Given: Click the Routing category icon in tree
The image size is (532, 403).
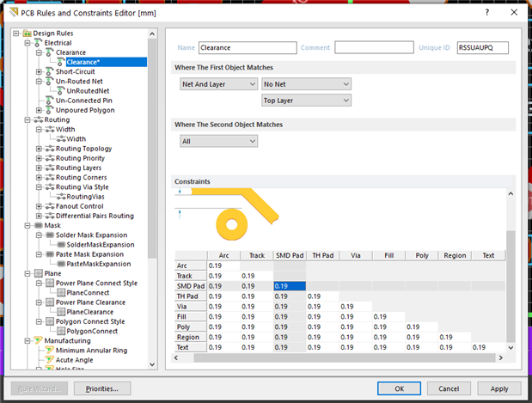Looking at the screenshot, I should 37,120.
